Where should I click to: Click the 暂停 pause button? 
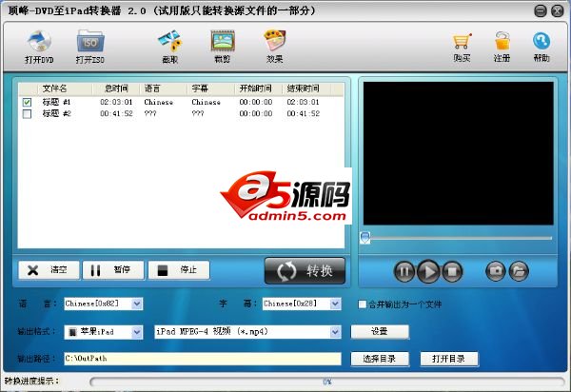113,270
